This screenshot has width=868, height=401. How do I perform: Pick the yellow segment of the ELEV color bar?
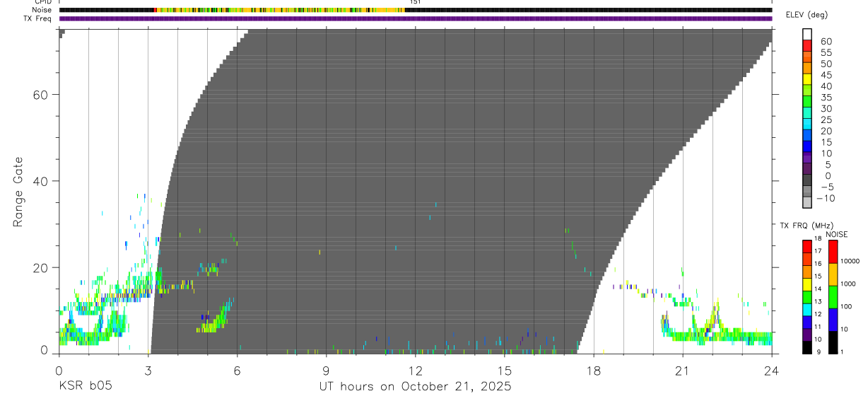[x=807, y=79]
